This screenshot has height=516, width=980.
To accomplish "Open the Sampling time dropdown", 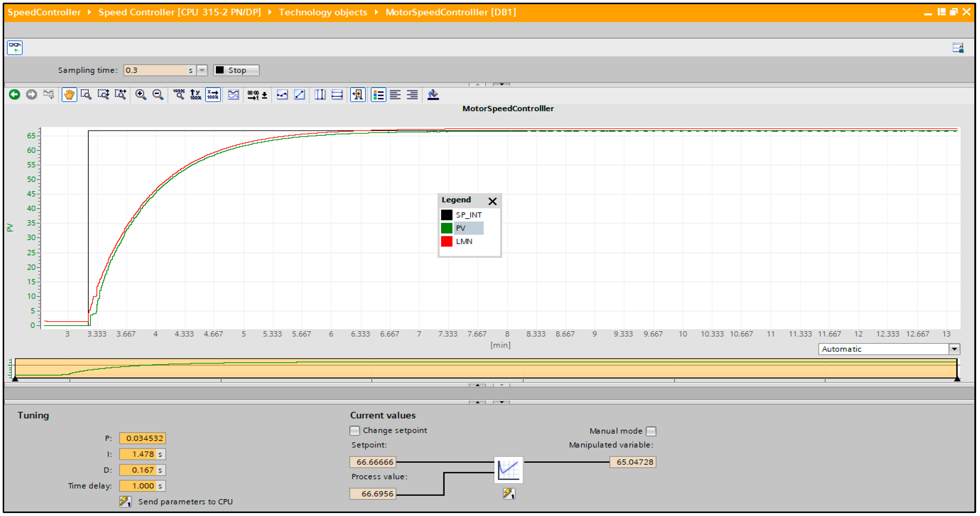I will point(202,70).
